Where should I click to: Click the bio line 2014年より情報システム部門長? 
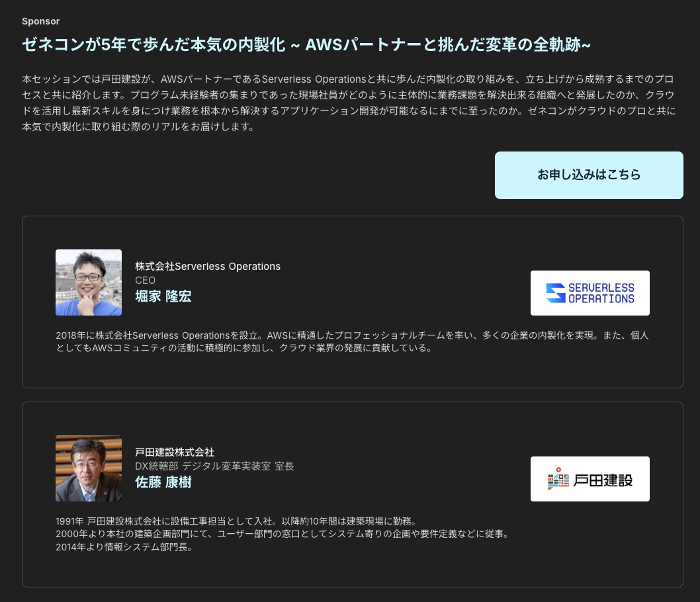pos(124,547)
